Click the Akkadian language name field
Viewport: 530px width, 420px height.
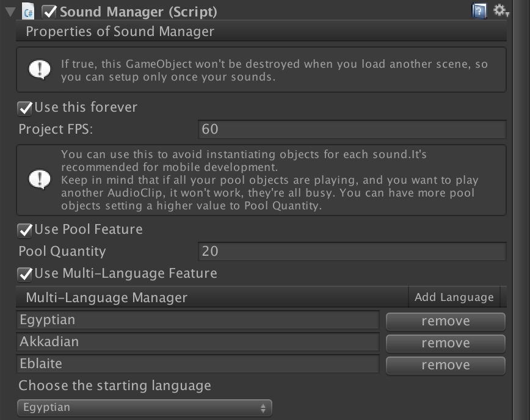[x=198, y=342]
